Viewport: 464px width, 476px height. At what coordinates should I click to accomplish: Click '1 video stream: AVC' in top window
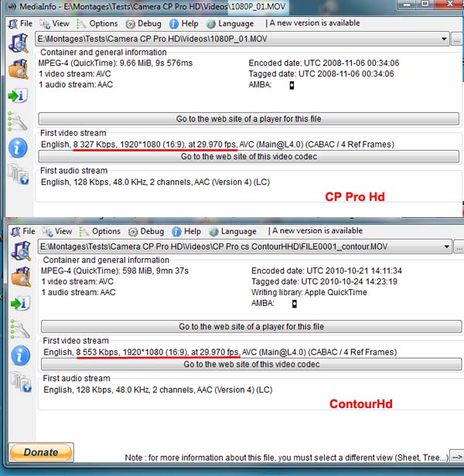[75, 73]
